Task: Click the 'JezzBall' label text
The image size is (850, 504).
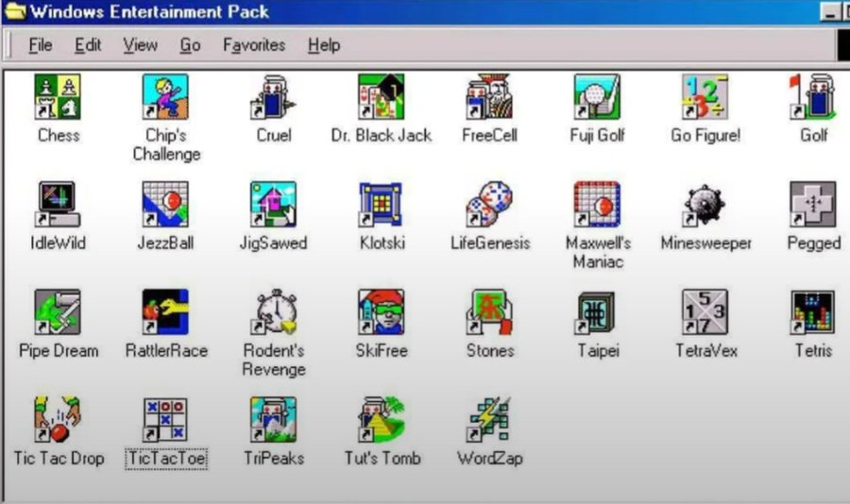Action: tap(166, 244)
